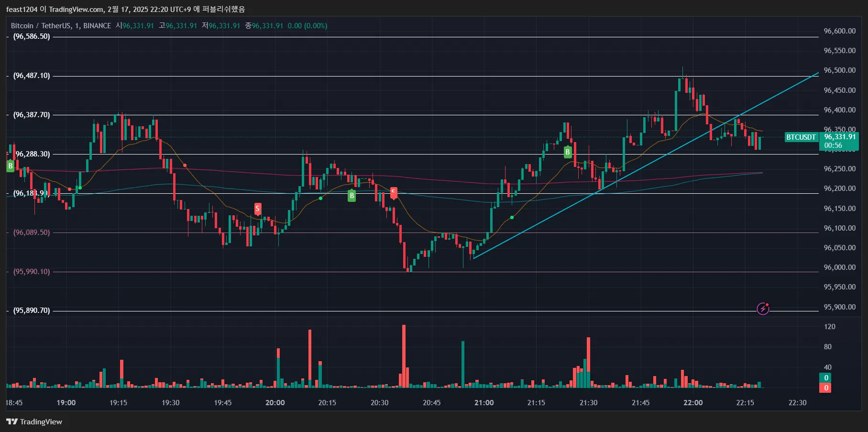Click the green dot marker near 20:13

click(x=320, y=198)
